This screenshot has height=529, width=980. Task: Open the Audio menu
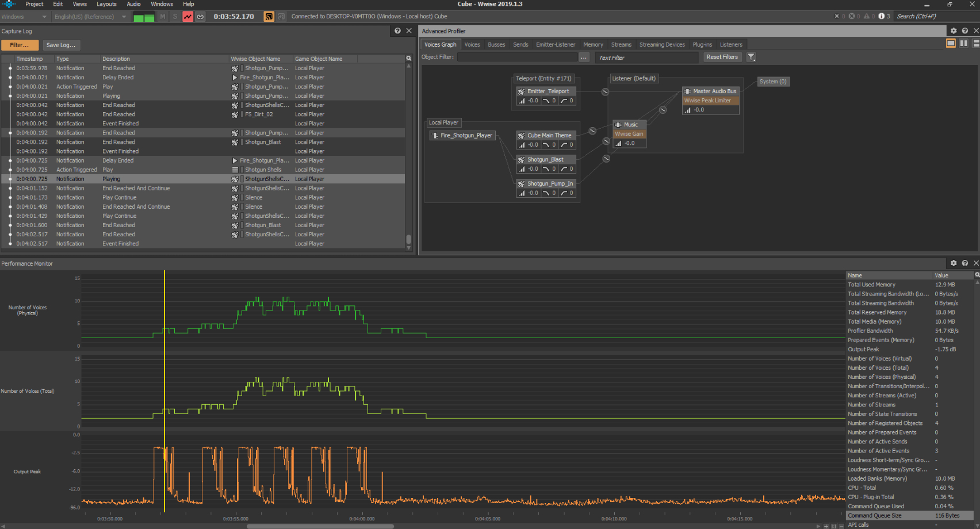[x=133, y=4]
